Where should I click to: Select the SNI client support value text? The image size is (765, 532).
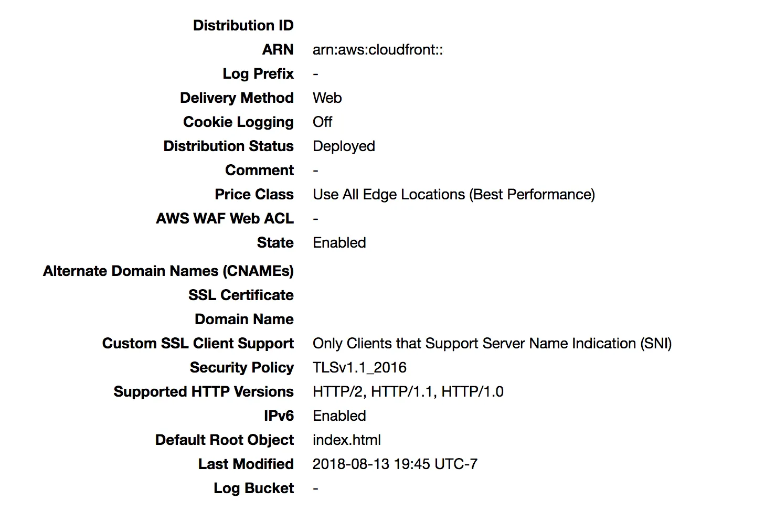[x=492, y=344]
